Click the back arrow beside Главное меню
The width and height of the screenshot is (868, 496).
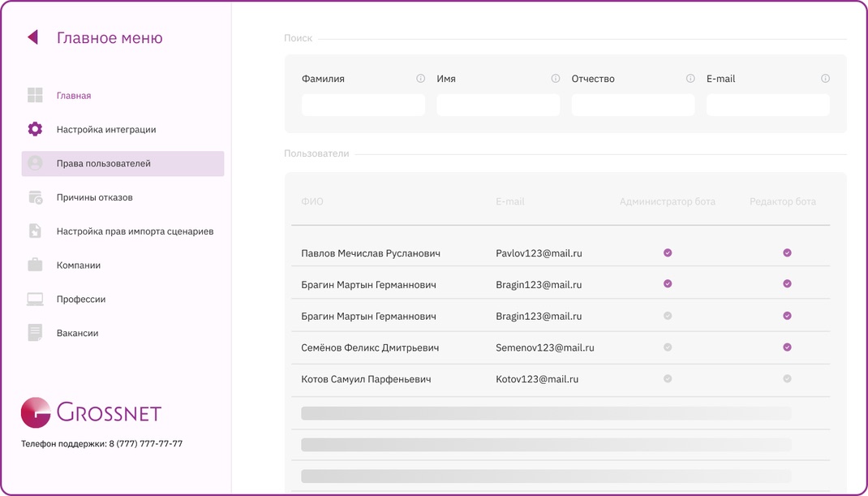click(32, 37)
